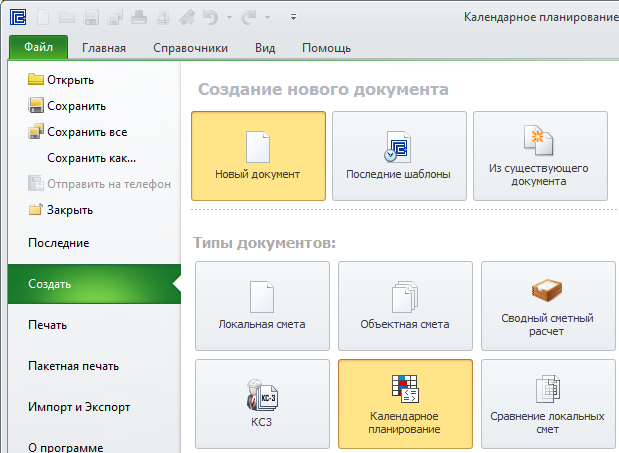
Task: Open the Файл tab
Action: coord(38,47)
